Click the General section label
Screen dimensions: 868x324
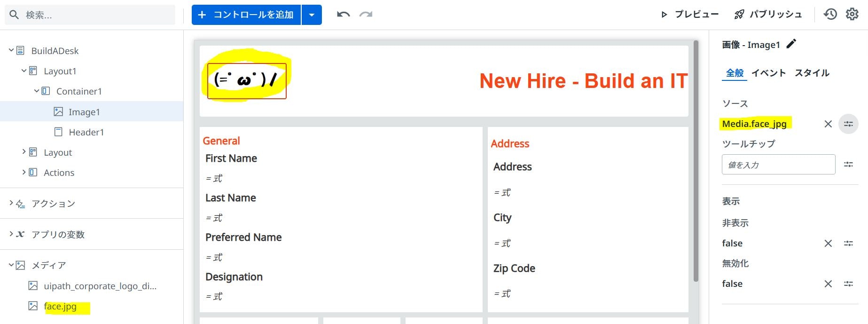[x=221, y=141]
